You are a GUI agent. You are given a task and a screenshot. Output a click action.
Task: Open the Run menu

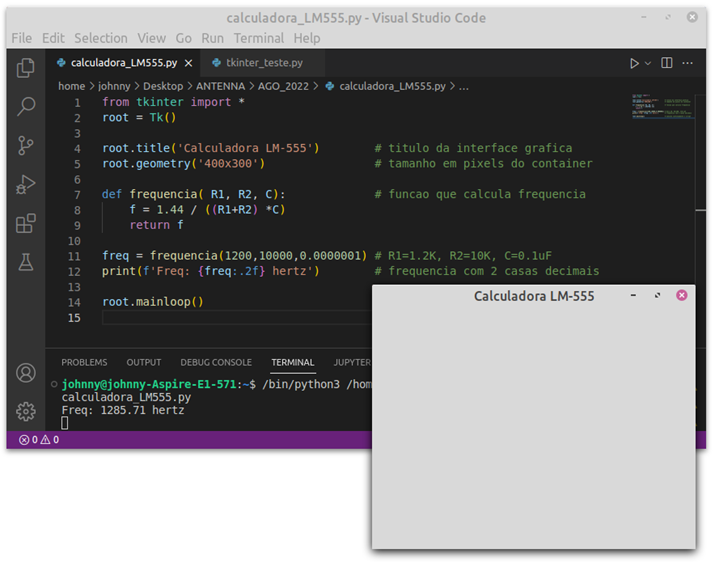click(x=212, y=38)
